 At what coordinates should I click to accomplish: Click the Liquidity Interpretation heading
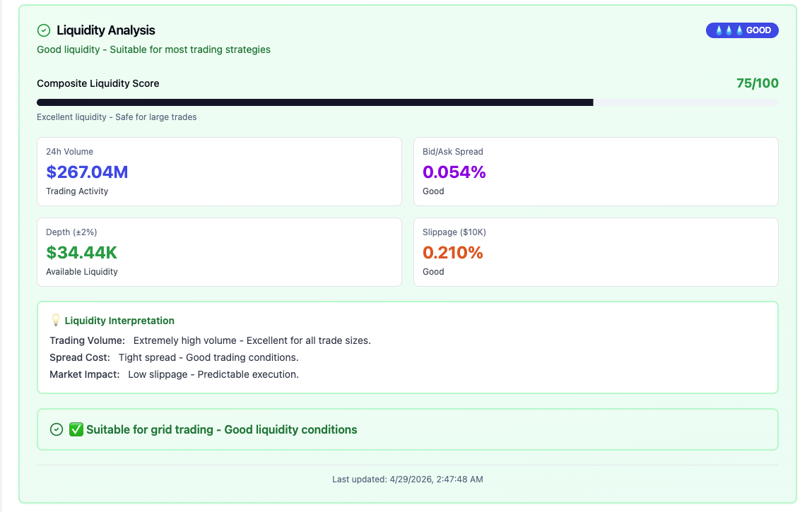coord(119,321)
